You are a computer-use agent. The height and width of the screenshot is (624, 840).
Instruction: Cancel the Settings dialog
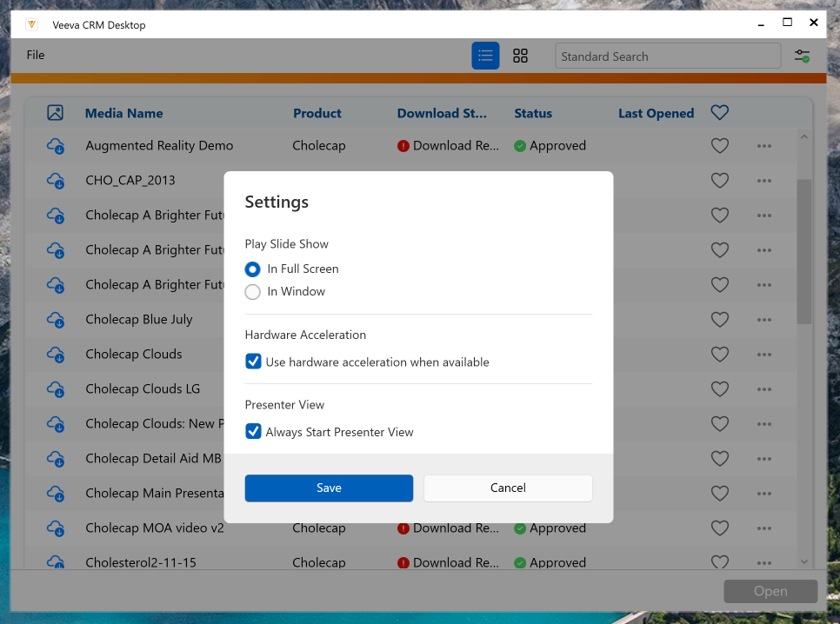click(x=508, y=488)
